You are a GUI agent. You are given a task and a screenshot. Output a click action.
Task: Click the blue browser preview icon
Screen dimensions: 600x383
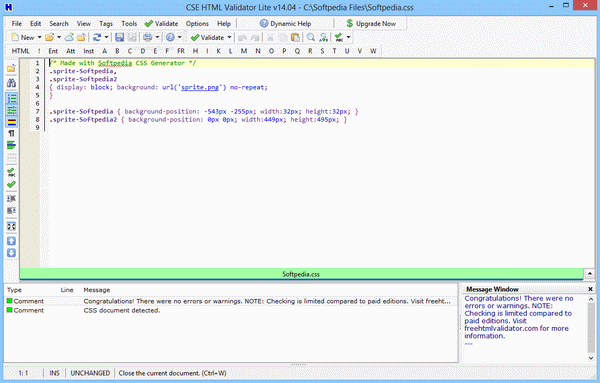tap(170, 37)
